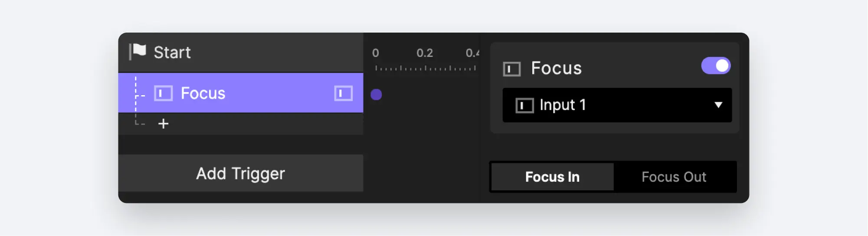Toggle the Focus action switch off
Viewport: 868px width, 236px height.
tap(716, 66)
